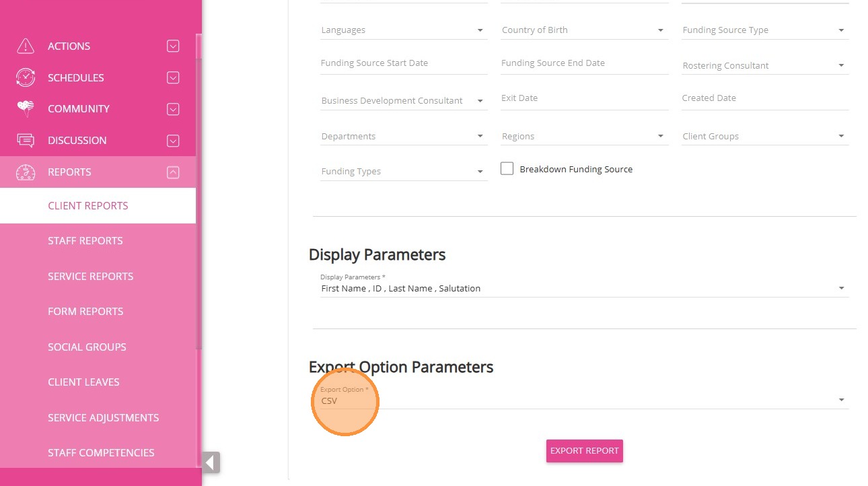868x486 pixels.
Task: Enable the Breakdown Funding Source checkbox
Action: pos(507,169)
